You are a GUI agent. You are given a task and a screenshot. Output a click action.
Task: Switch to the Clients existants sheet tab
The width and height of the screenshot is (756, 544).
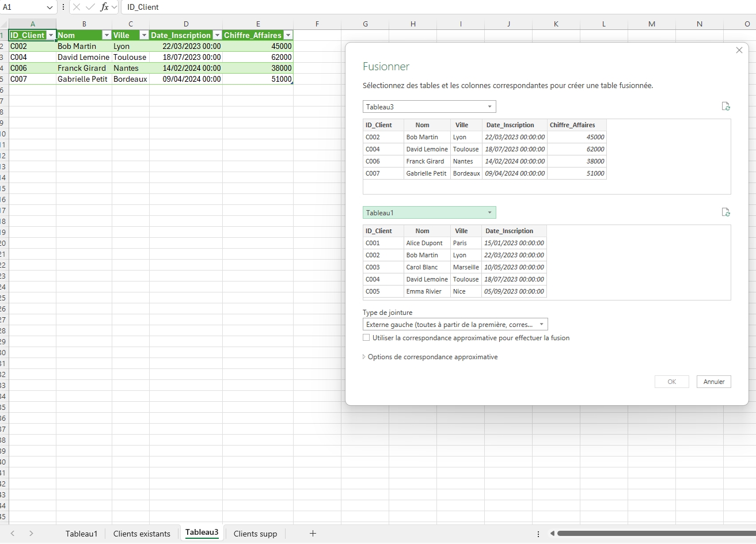point(142,534)
